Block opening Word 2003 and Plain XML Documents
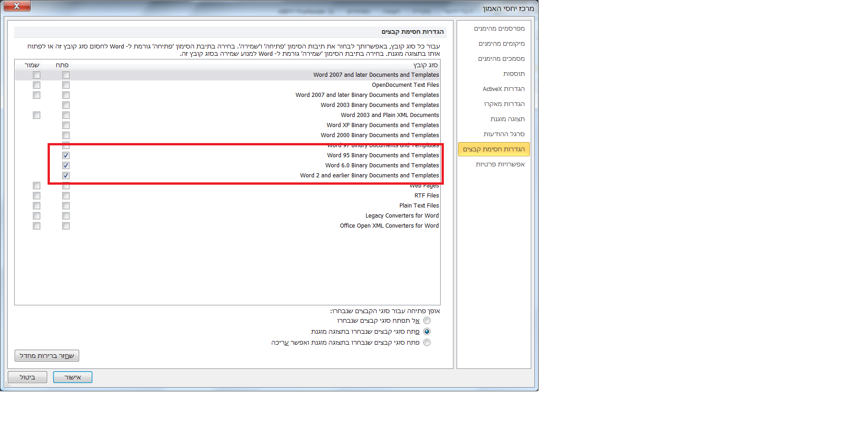The width and height of the screenshot is (868, 437). [x=66, y=115]
